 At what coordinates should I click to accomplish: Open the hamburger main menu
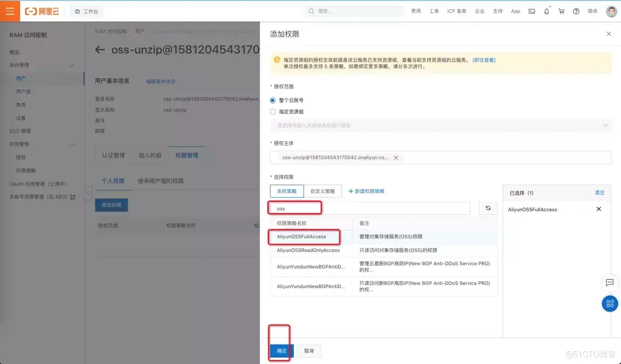(x=10, y=11)
